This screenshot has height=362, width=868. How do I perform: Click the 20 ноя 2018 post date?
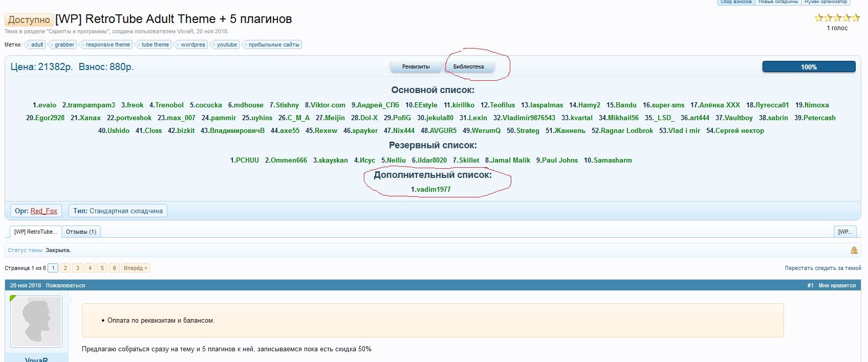[26, 285]
